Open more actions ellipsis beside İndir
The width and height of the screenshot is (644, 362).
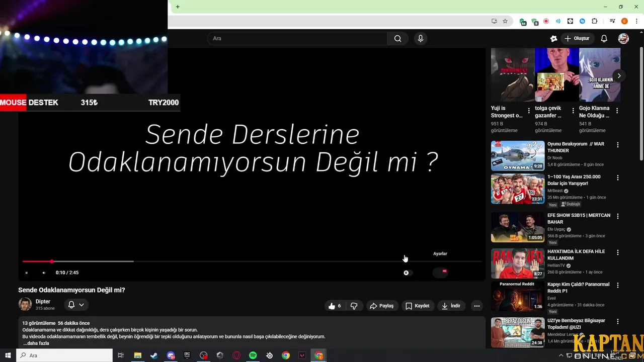coord(477,306)
